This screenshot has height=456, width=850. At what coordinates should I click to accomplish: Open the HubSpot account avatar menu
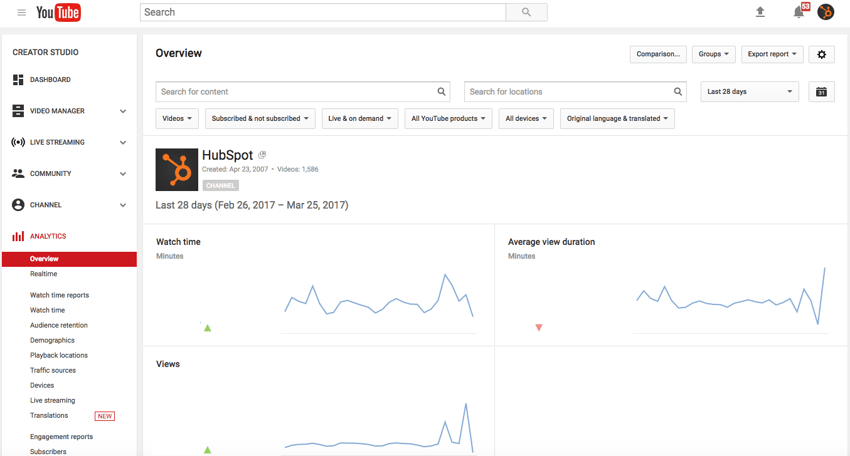coord(826,12)
